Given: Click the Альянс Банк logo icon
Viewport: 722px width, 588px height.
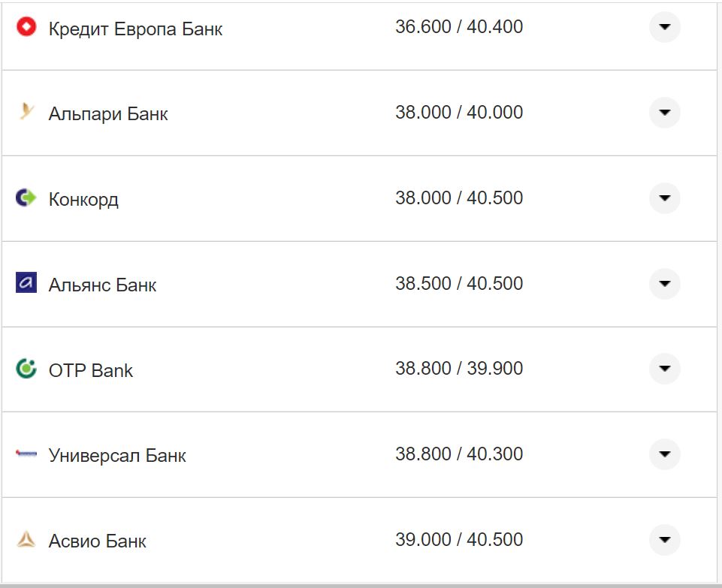Looking at the screenshot, I should [26, 283].
